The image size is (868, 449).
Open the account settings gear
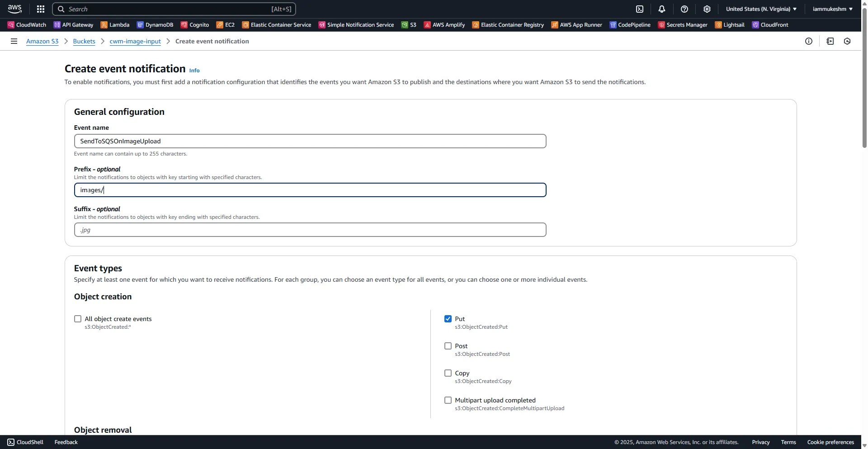click(x=707, y=9)
